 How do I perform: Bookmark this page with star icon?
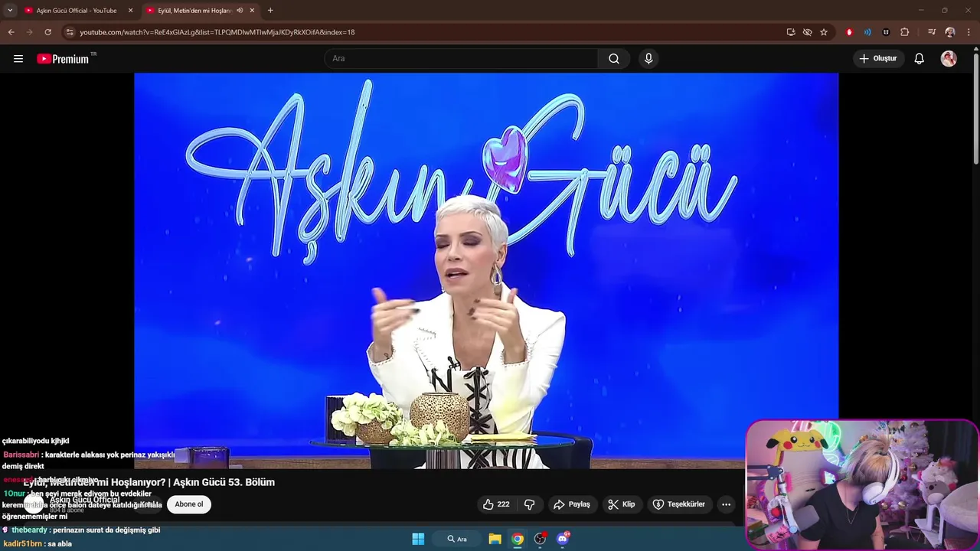[x=824, y=32]
